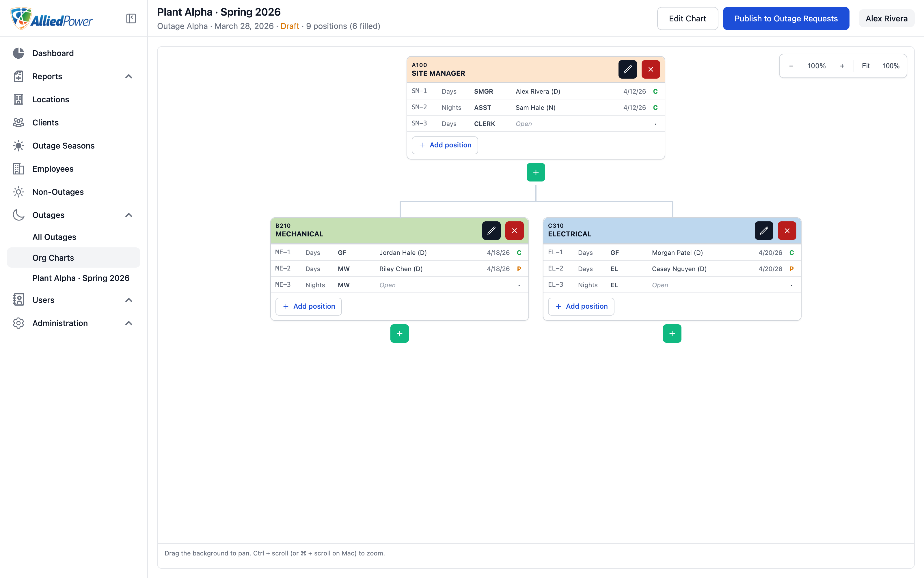The width and height of the screenshot is (924, 578).
Task: Open Clients section
Action: (74, 123)
